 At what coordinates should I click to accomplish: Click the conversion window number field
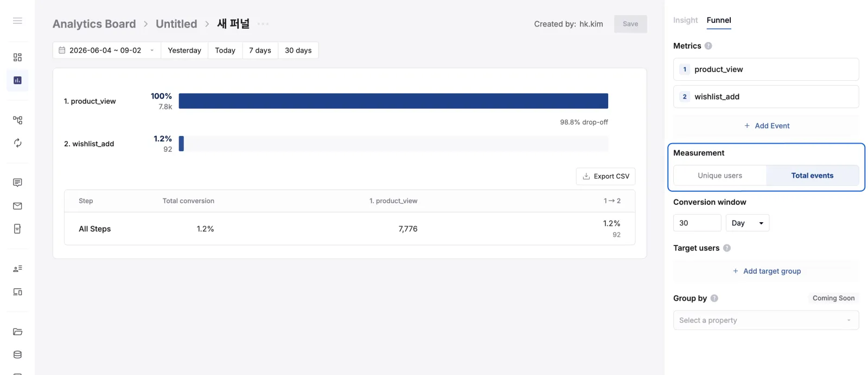[697, 223]
